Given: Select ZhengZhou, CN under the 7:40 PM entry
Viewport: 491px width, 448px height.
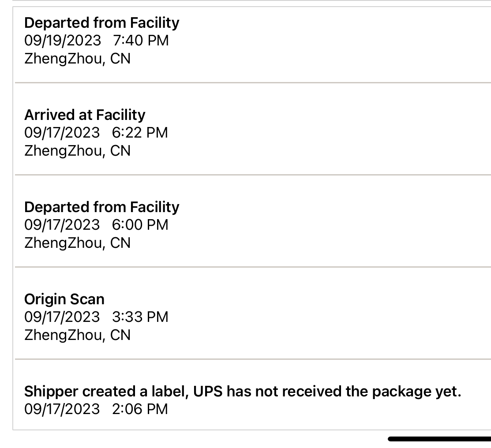Looking at the screenshot, I should pyautogui.click(x=77, y=59).
